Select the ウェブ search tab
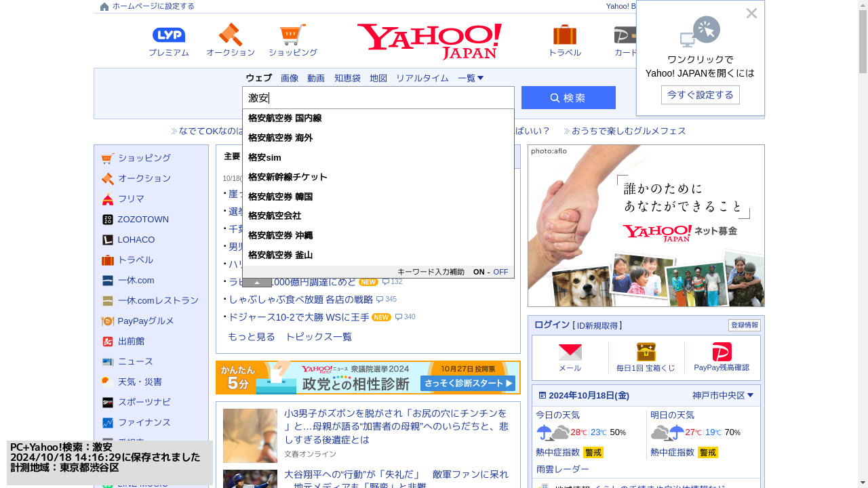This screenshot has width=868, height=488. [x=258, y=78]
